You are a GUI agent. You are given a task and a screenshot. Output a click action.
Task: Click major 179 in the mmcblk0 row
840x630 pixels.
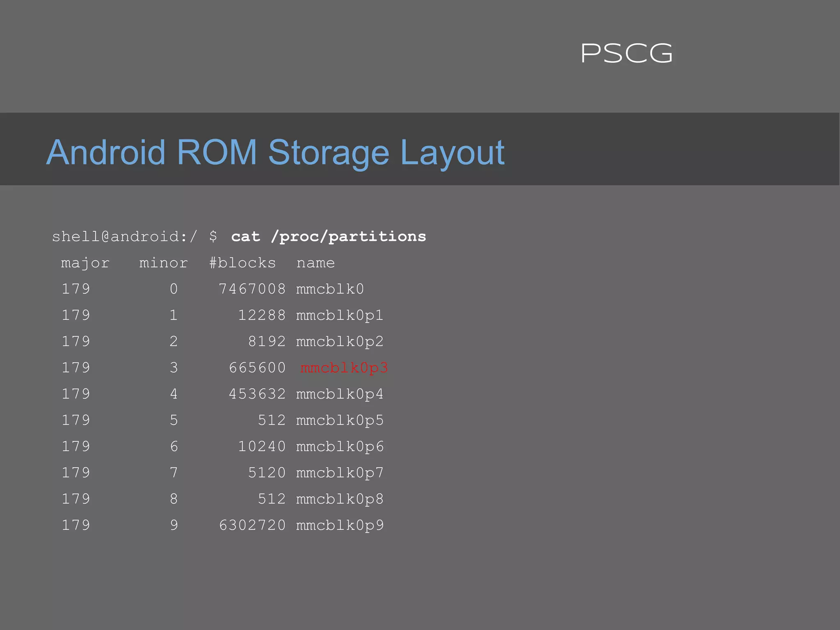[x=76, y=289]
